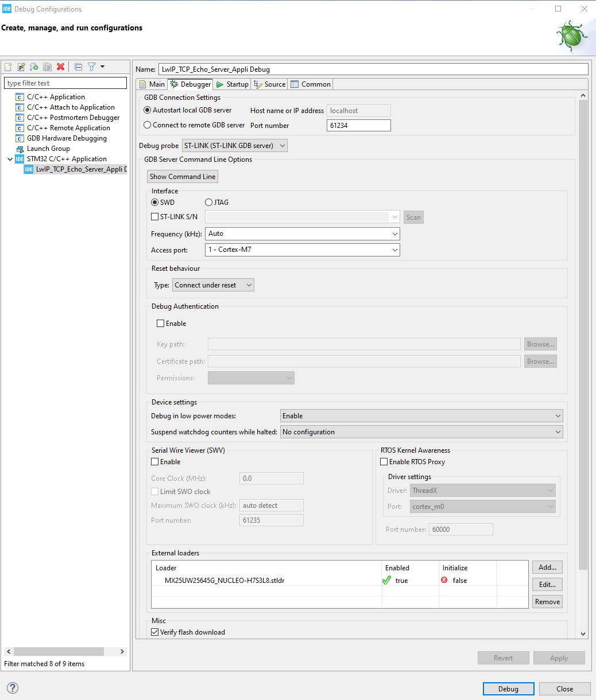The image size is (596, 700).
Task: Collapse the STM32 C/C++ Application node
Action: 10,159
